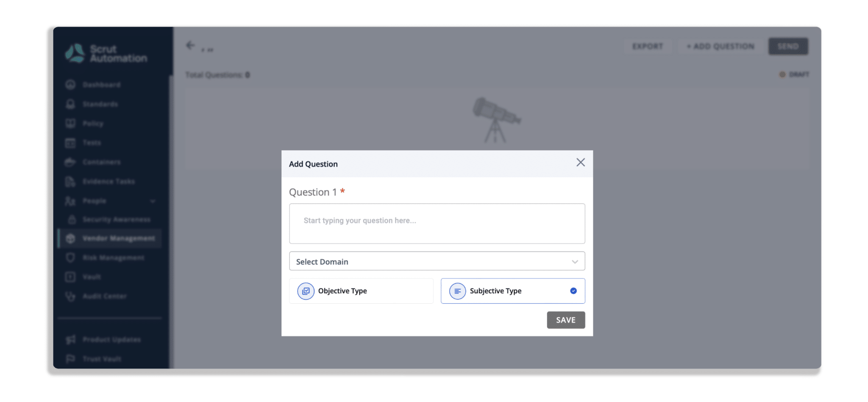Click the + ADD QUESTION button

click(x=721, y=46)
